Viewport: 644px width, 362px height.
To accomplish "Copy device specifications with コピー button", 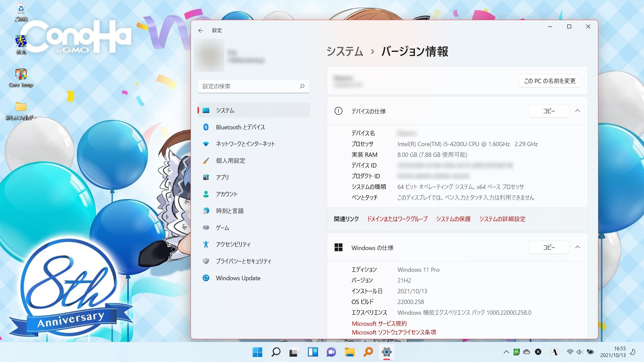I will point(549,111).
